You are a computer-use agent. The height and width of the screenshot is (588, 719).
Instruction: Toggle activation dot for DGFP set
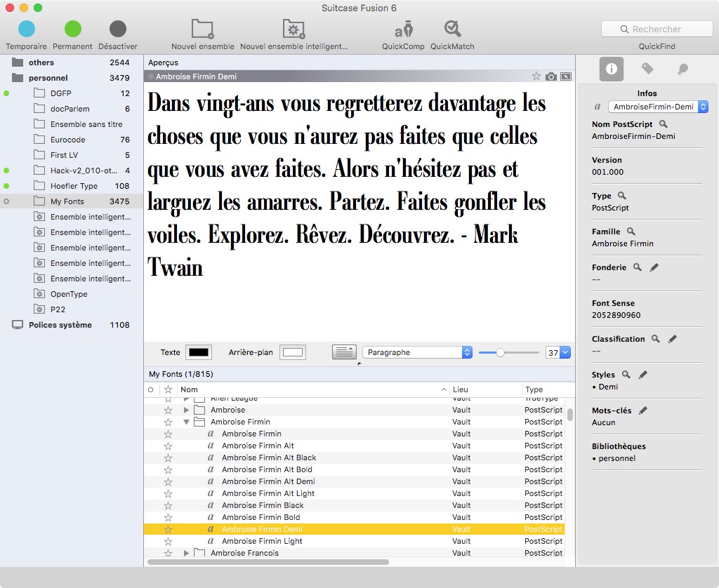tap(6, 93)
